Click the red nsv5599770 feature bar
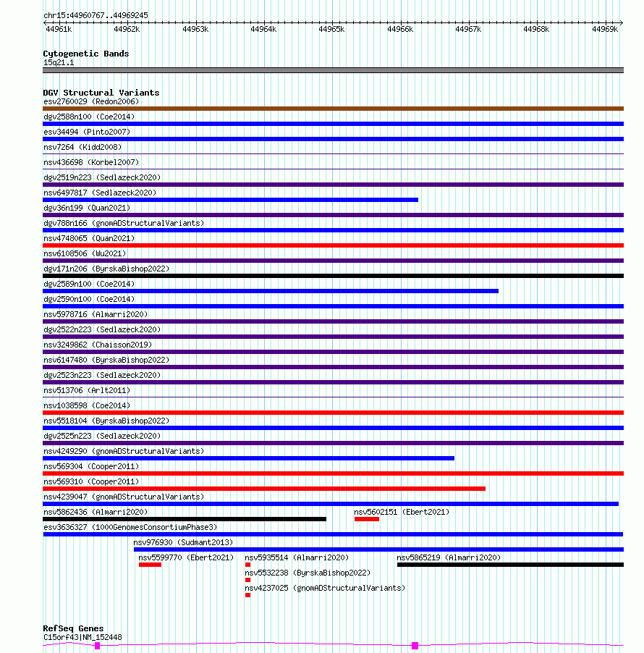Viewport: 644px width, 653px height. click(150, 565)
